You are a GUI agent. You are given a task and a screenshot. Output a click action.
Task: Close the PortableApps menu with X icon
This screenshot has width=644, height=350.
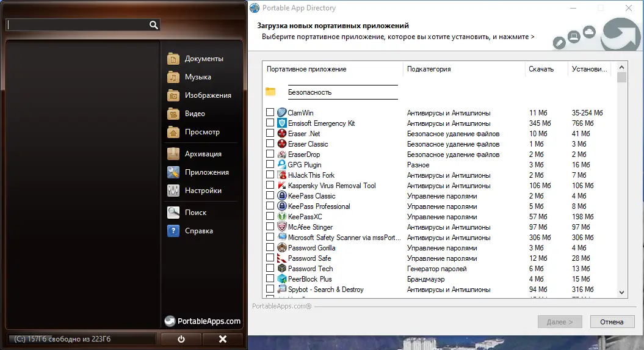pos(223,339)
